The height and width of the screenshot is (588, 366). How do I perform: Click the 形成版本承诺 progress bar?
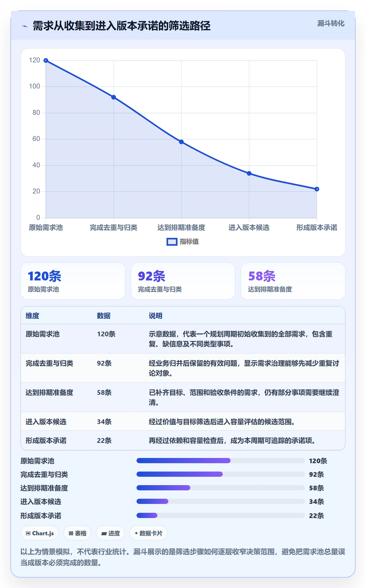point(221,515)
